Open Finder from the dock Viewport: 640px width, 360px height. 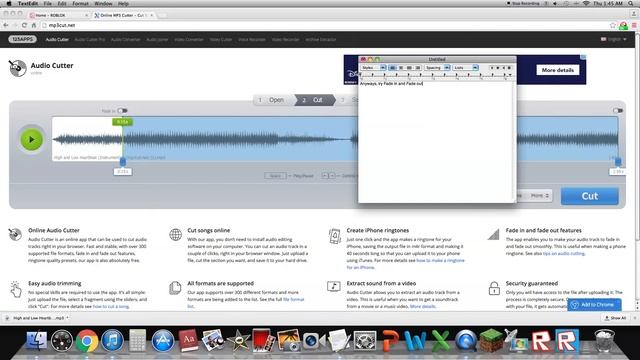(36, 340)
